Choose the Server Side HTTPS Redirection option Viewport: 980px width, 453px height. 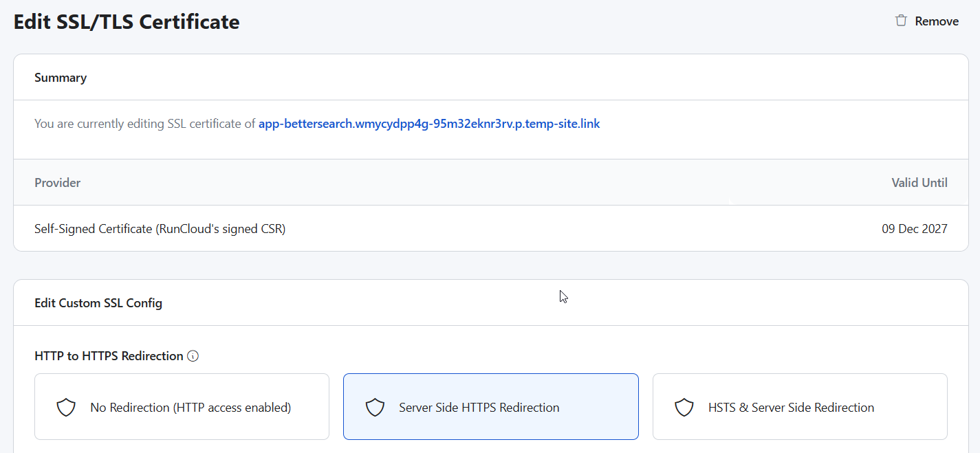tap(479, 408)
